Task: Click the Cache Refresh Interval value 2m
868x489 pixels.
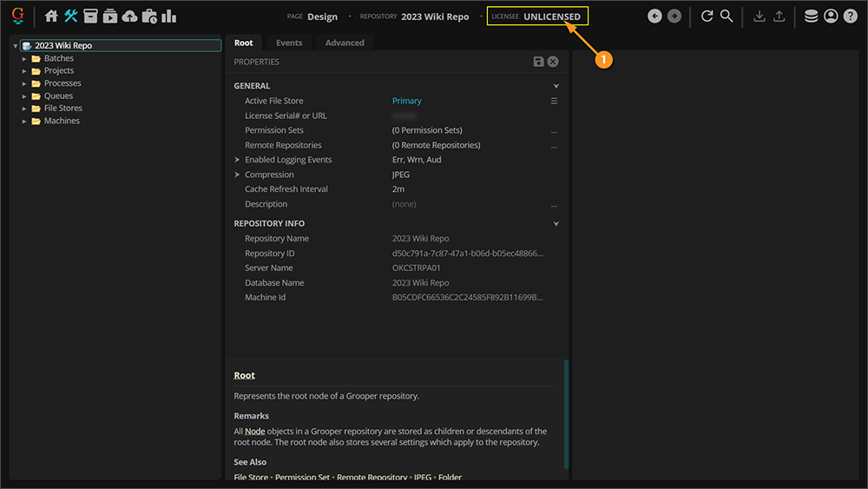Action: pyautogui.click(x=398, y=189)
